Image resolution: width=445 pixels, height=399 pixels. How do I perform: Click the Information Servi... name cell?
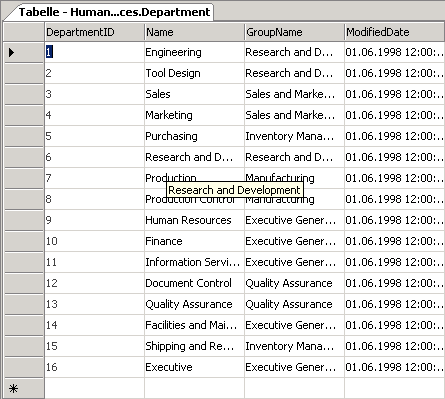click(194, 262)
